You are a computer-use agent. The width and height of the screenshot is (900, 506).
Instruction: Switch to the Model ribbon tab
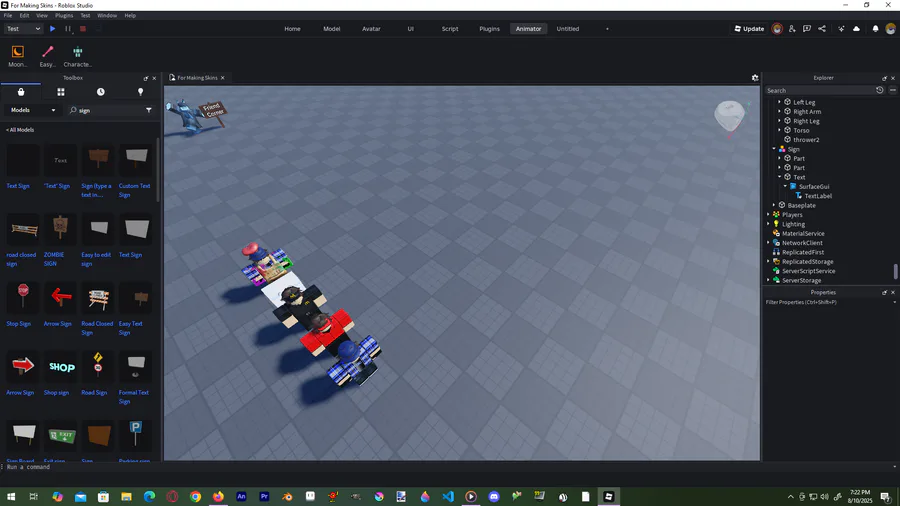[x=332, y=29]
